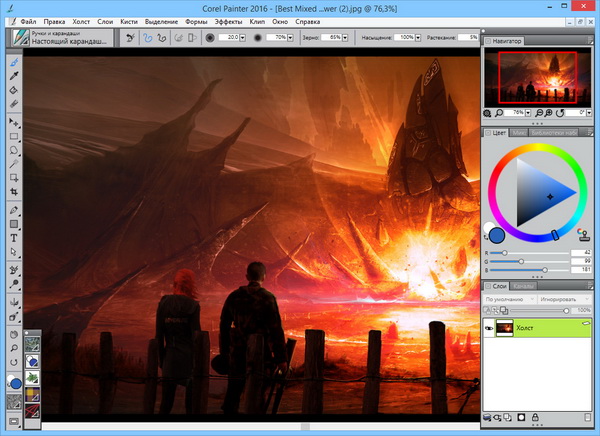Toggle visibility of the Холст layer

[x=490, y=329]
